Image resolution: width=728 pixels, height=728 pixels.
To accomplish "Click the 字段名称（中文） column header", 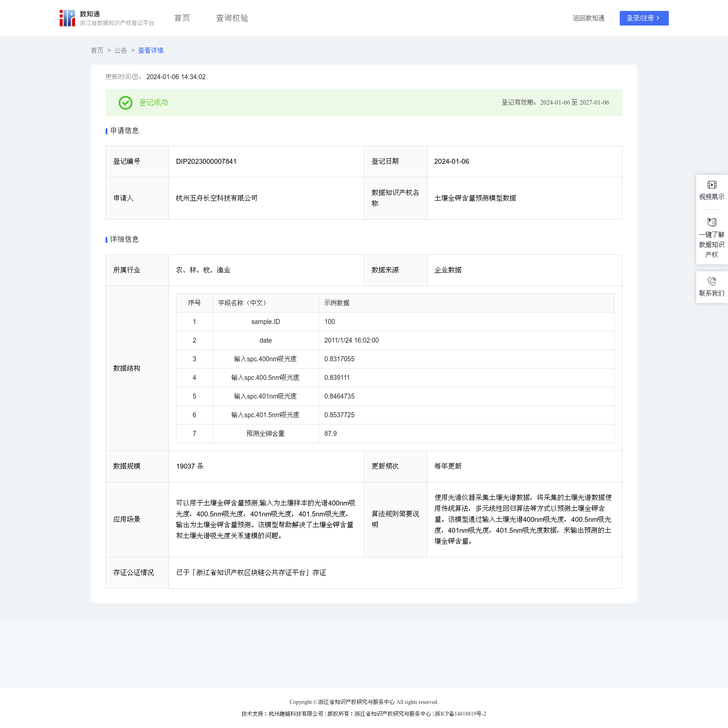I will [243, 303].
